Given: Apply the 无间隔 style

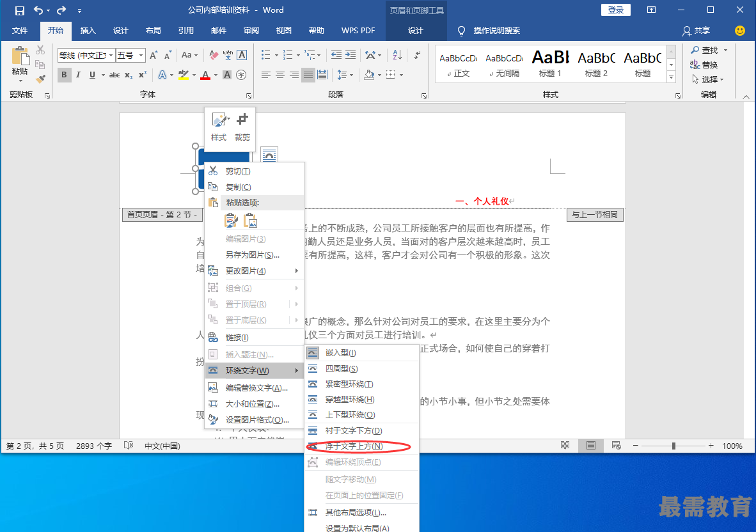Looking at the screenshot, I should click(505, 63).
